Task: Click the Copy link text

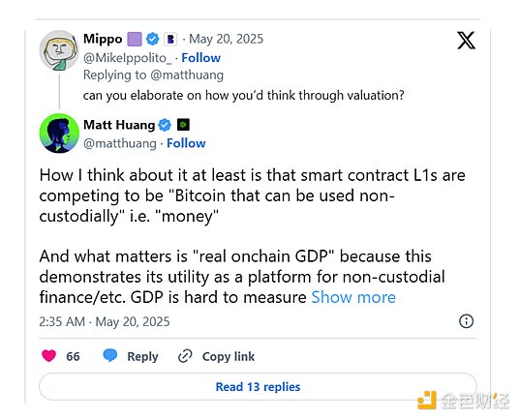Action: click(229, 356)
